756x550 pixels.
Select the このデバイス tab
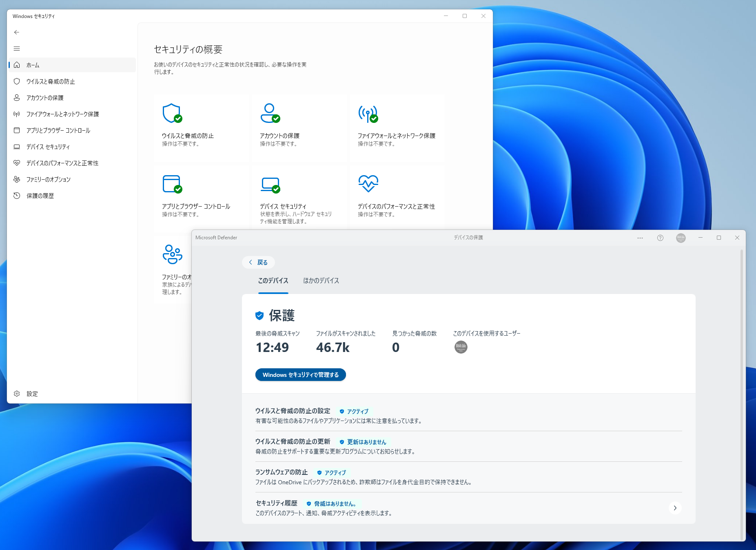pyautogui.click(x=273, y=281)
